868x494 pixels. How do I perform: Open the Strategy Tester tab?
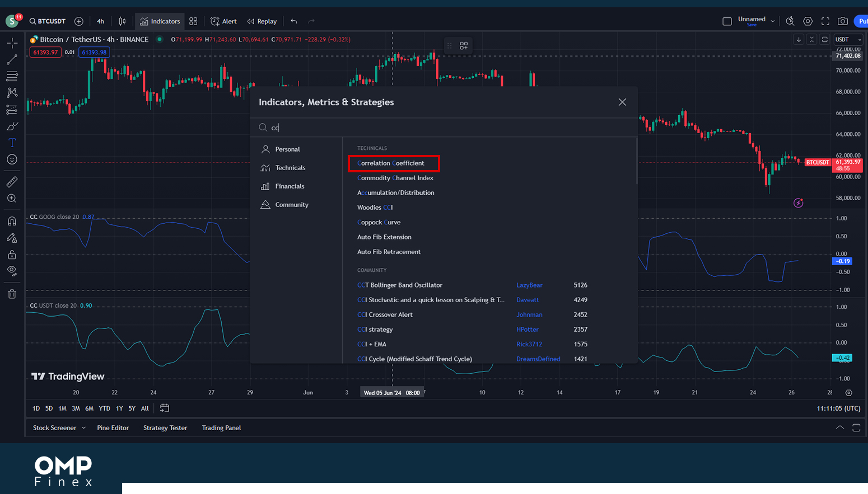coord(165,428)
